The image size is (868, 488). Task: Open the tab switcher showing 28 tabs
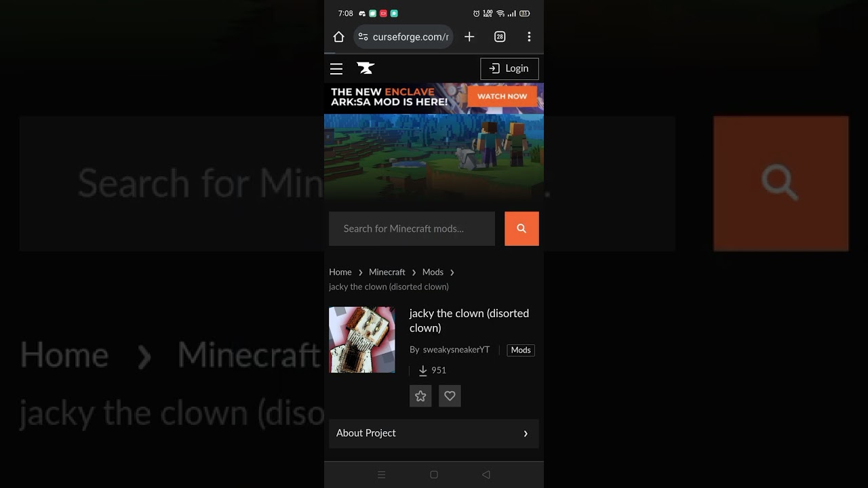tap(500, 37)
